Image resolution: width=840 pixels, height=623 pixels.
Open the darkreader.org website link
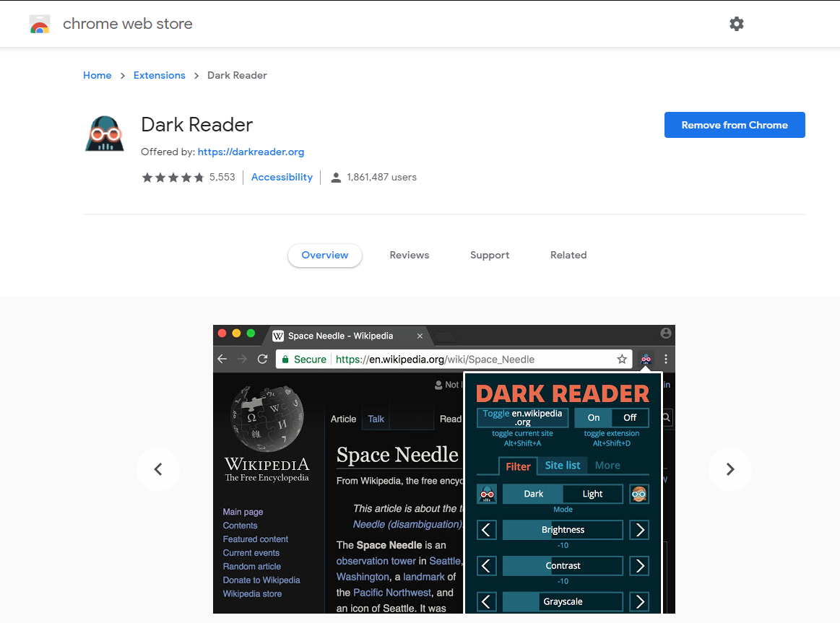click(x=251, y=152)
